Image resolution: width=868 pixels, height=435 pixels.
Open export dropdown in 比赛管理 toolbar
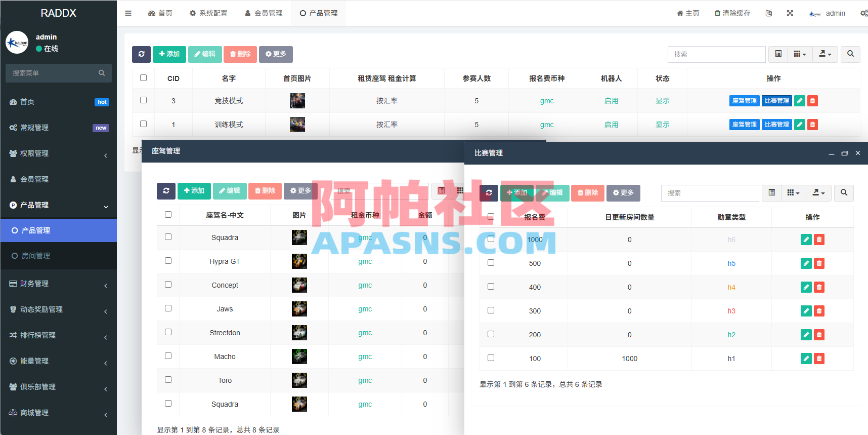click(818, 193)
